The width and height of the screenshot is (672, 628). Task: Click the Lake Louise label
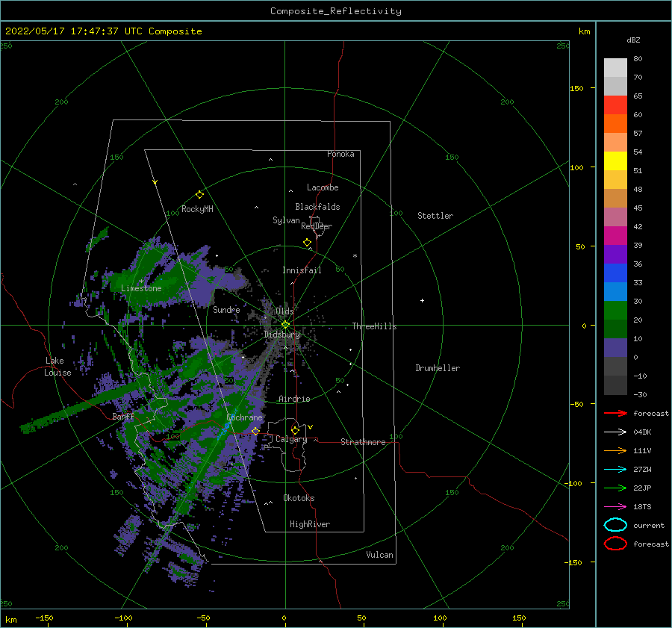point(57,367)
